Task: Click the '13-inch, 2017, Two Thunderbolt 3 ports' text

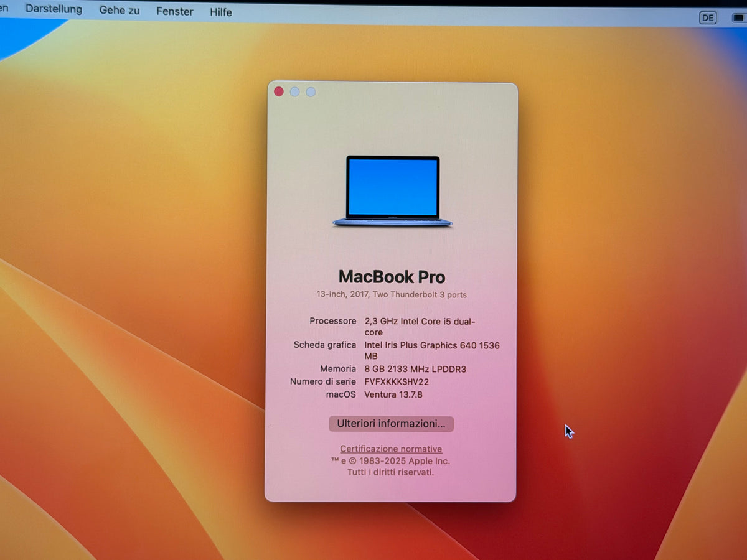Action: 392,295
